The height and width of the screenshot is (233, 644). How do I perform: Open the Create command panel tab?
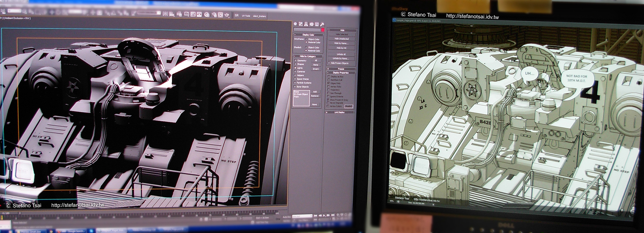(296, 24)
